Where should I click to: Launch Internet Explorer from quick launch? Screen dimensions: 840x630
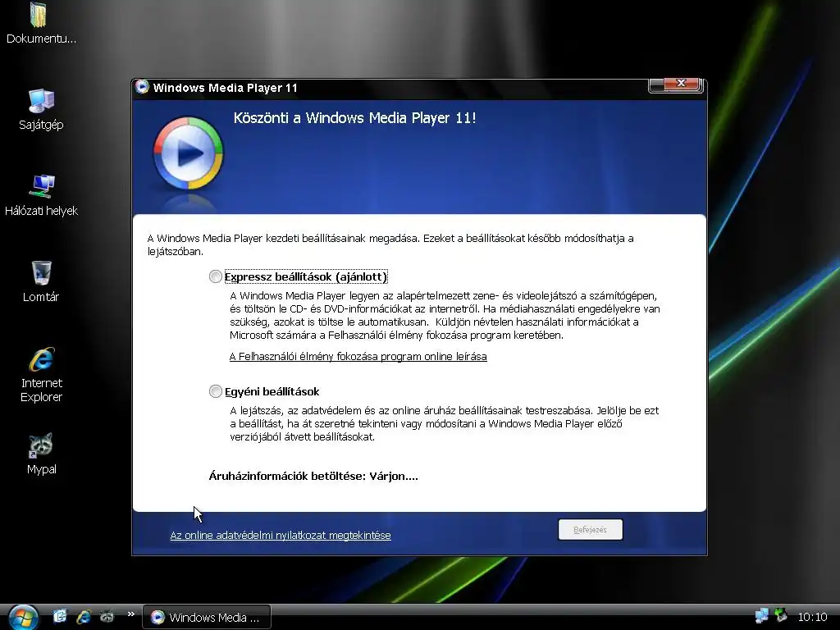point(84,617)
